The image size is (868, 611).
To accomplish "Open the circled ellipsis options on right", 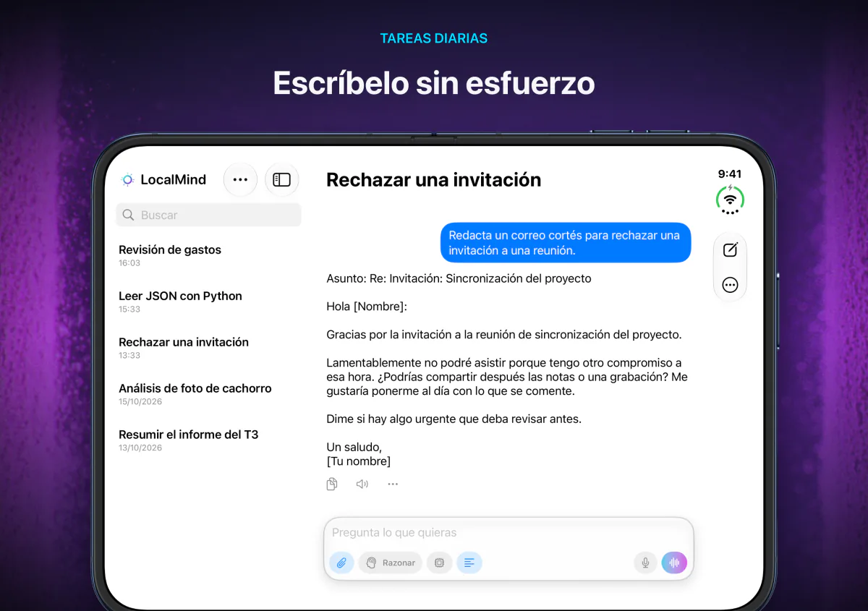I will (x=730, y=285).
